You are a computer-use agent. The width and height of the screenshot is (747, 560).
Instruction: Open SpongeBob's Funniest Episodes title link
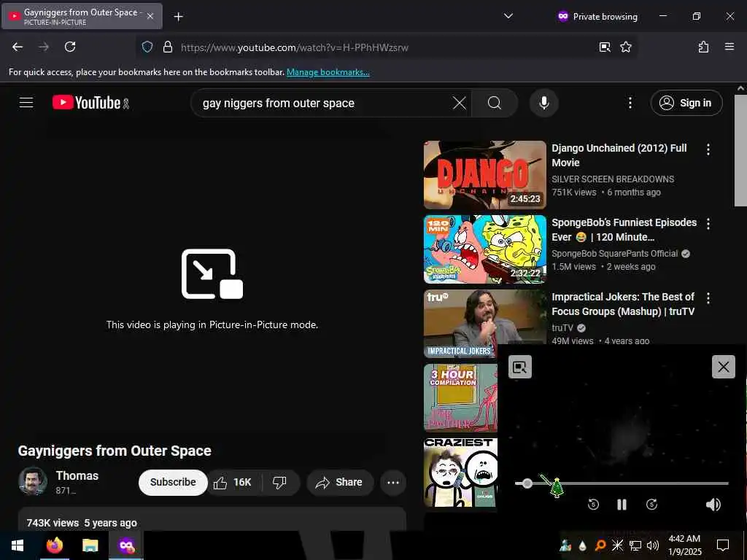pyautogui.click(x=624, y=230)
